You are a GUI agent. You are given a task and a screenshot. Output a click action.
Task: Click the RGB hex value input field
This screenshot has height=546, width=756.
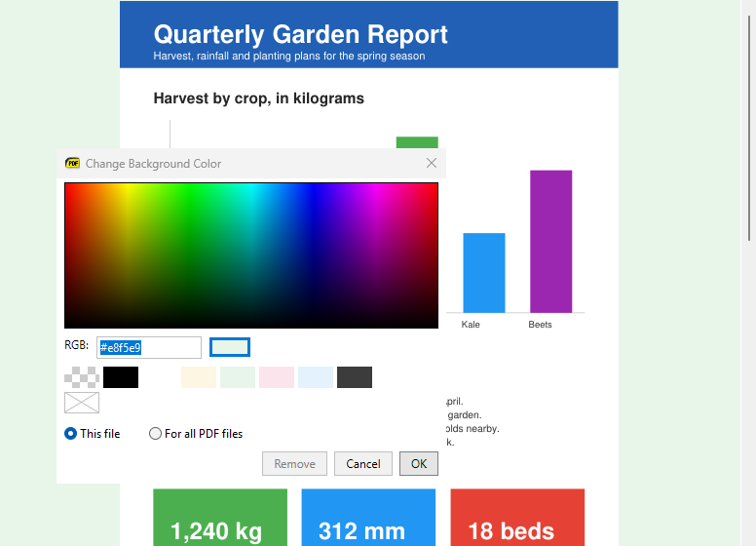point(149,347)
